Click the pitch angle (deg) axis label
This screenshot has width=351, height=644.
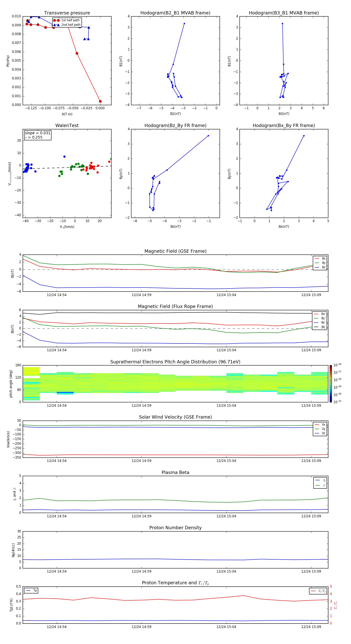(x=11, y=384)
